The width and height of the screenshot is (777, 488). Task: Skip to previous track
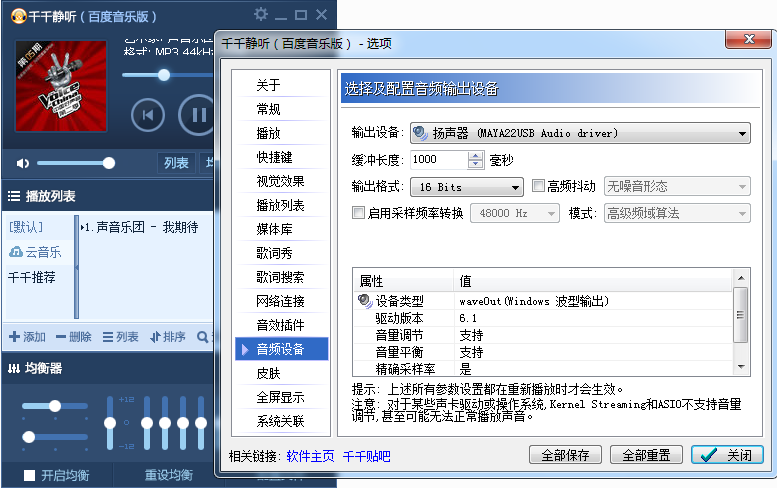coord(148,115)
